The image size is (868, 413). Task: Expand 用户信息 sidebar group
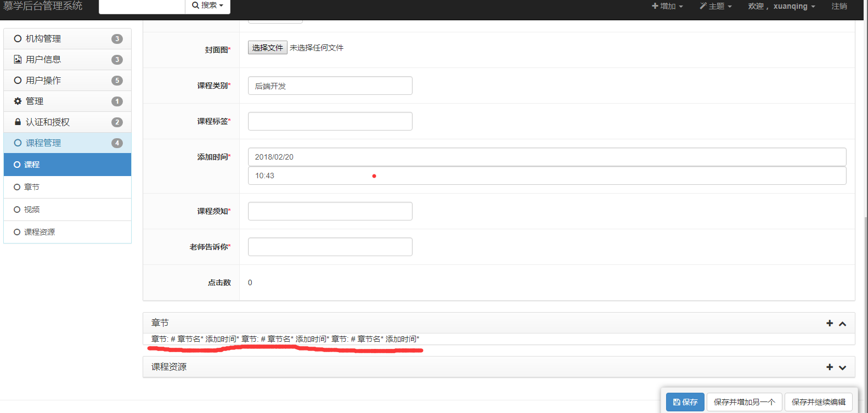67,59
